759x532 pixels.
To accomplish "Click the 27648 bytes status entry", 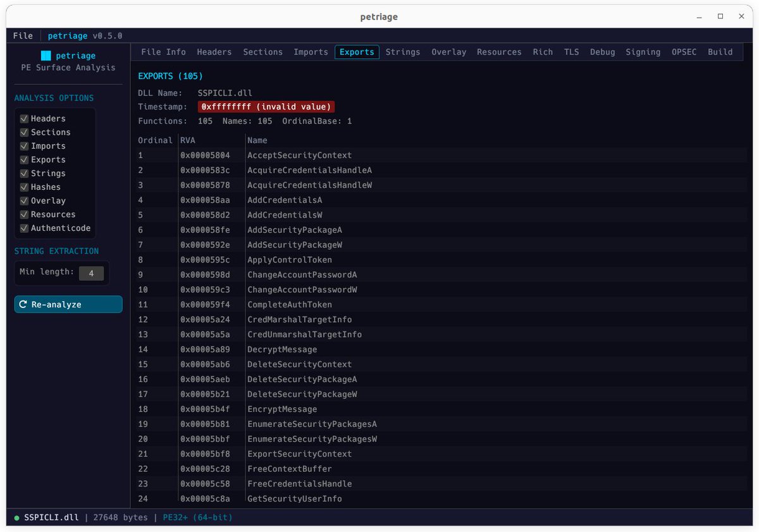I will point(120,517).
